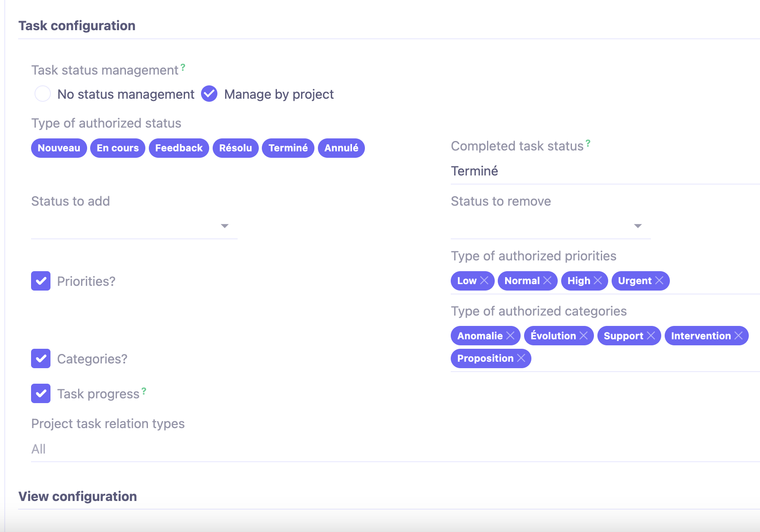The height and width of the screenshot is (532, 760).
Task: Remove the Low priority tag
Action: [x=485, y=281]
